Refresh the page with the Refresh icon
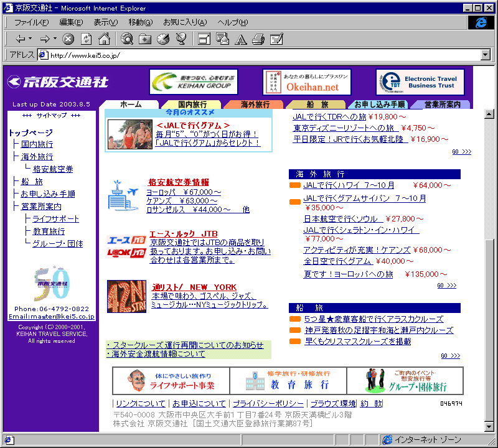 click(86, 39)
